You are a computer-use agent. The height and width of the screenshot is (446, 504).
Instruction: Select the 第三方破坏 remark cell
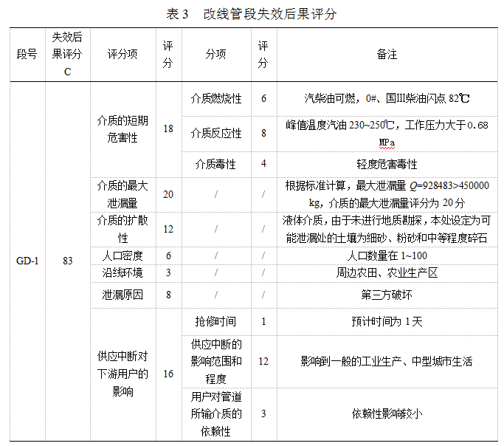[387, 295]
